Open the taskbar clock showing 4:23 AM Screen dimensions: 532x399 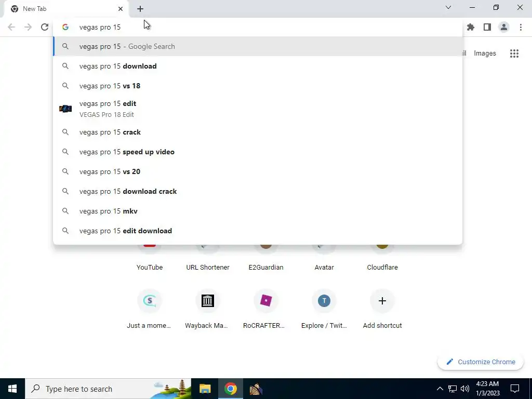pyautogui.click(x=487, y=389)
